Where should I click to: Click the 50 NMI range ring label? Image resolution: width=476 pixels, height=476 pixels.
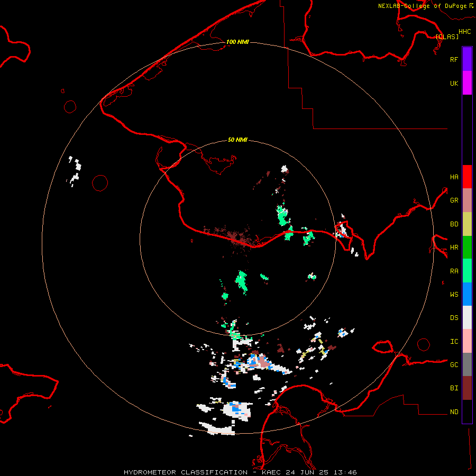(x=237, y=140)
